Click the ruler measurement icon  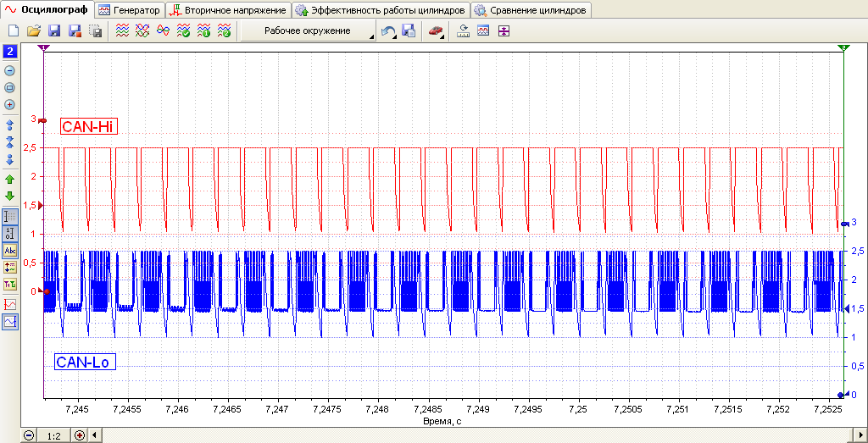coord(463,31)
